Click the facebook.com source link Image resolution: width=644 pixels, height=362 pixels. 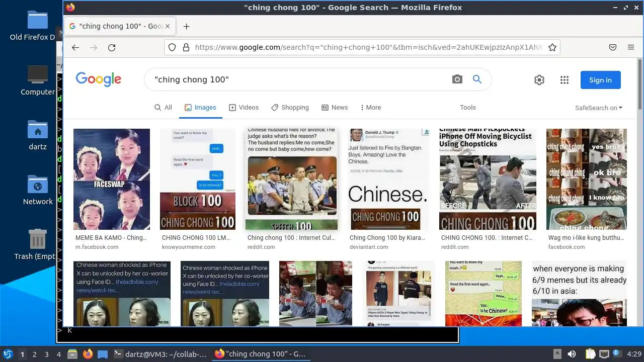coord(567,247)
